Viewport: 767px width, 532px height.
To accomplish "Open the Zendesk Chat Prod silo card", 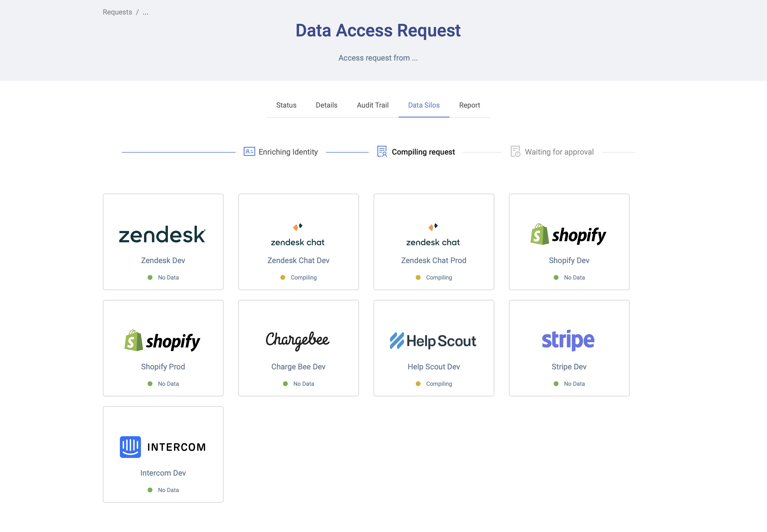I will [x=433, y=242].
